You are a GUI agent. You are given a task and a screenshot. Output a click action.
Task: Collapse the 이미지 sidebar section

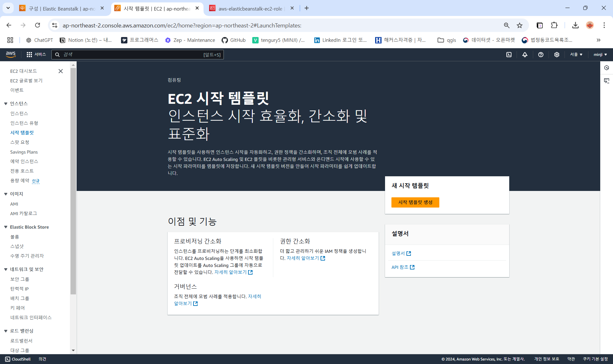pos(6,194)
